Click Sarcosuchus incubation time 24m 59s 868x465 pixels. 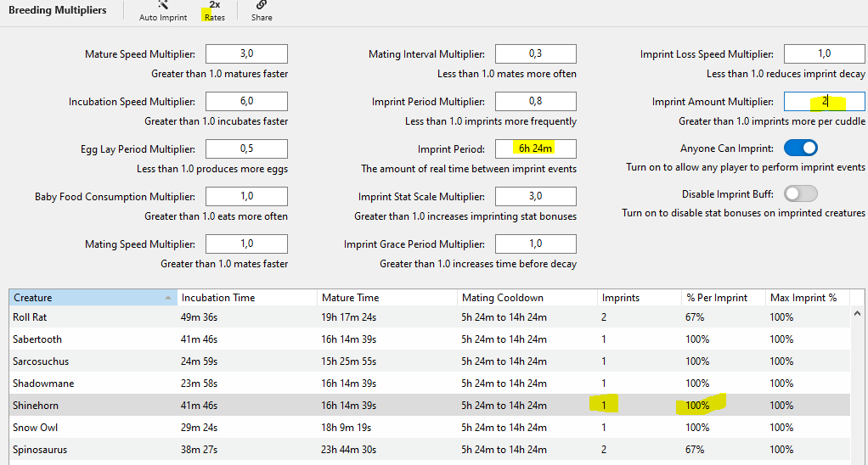(199, 361)
